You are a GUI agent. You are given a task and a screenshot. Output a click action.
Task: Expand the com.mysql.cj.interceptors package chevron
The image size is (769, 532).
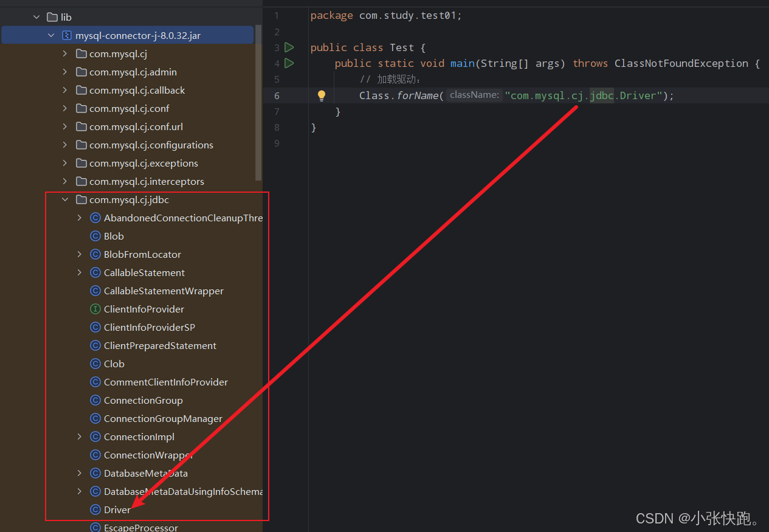pyautogui.click(x=65, y=181)
